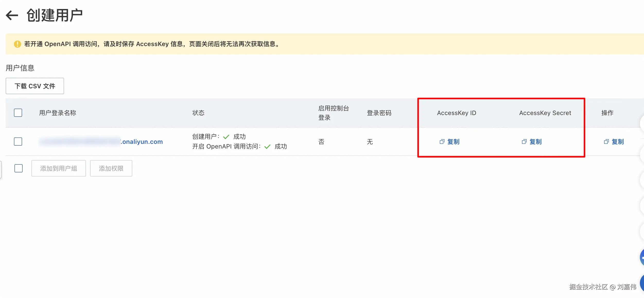
Task: Click the AccessKey Secret column header
Action: tap(545, 113)
